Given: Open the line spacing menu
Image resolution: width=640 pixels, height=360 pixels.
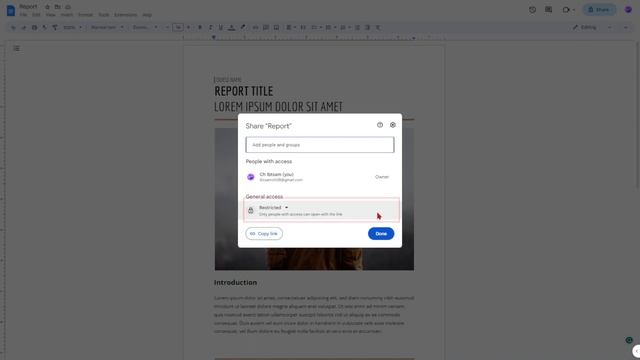Looking at the screenshot, I should point(303,27).
